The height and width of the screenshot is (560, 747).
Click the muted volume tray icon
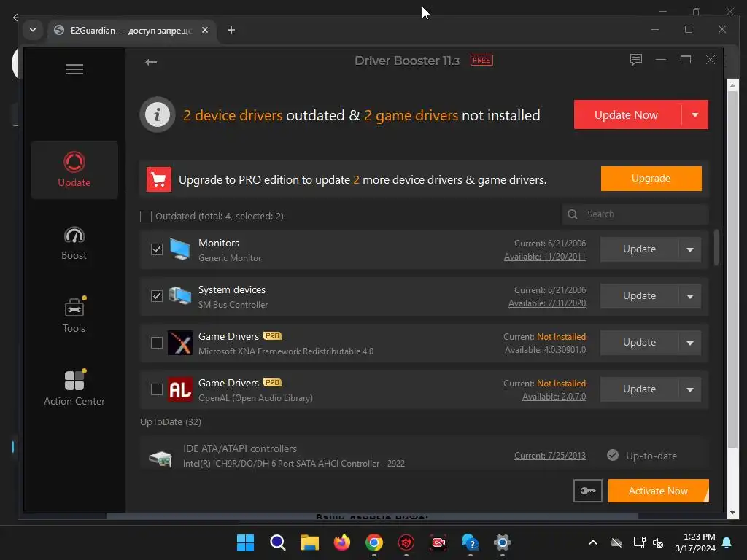tap(658, 542)
